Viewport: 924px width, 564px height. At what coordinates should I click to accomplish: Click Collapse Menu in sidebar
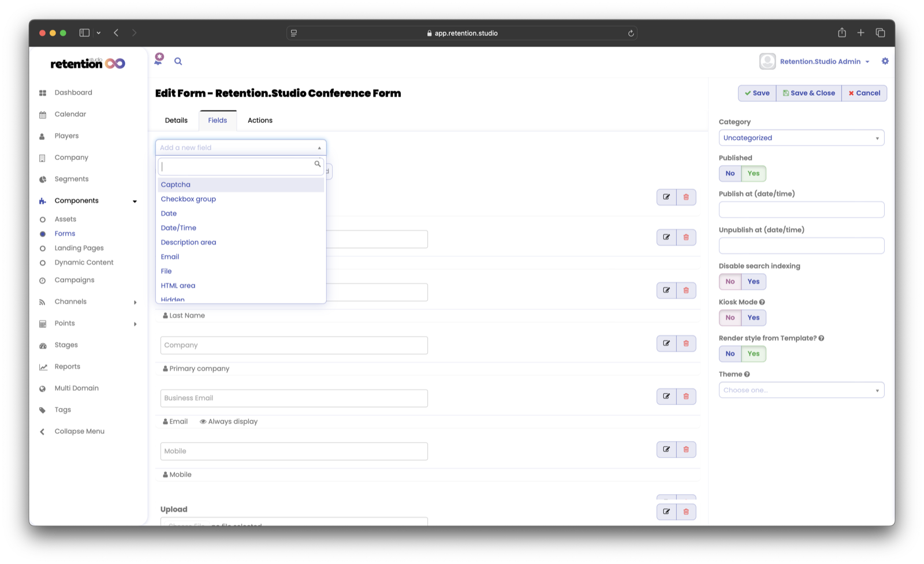(79, 432)
